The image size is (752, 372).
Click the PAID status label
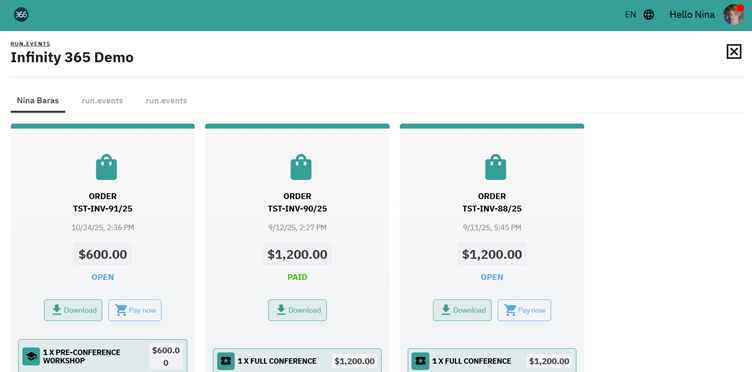pyautogui.click(x=297, y=277)
